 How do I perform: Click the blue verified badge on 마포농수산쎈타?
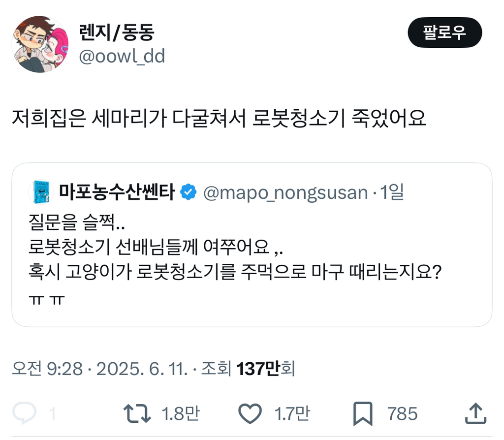(x=188, y=192)
